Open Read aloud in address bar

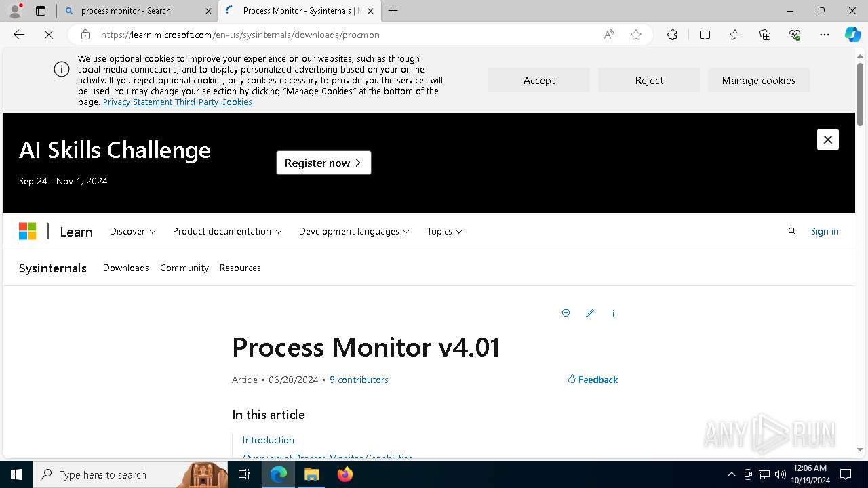pos(609,35)
